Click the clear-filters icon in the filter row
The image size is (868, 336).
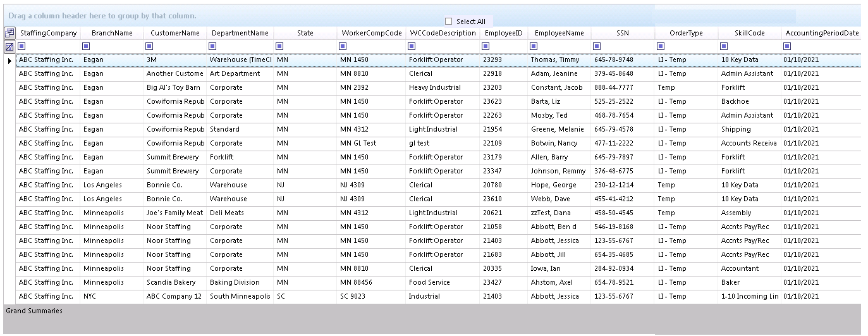point(9,46)
